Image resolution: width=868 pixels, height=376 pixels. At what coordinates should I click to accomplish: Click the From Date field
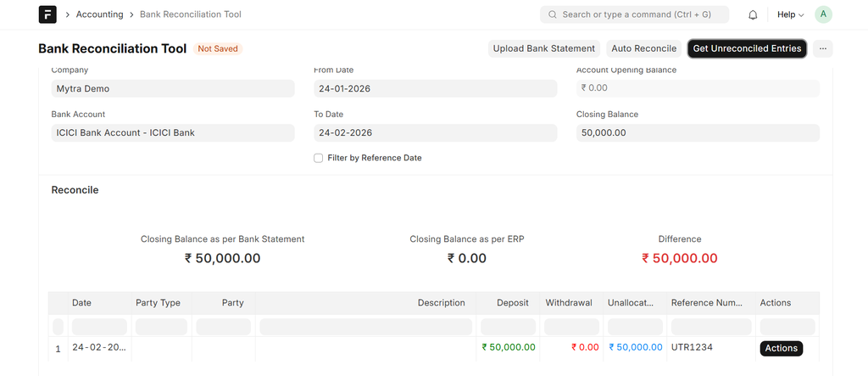tap(435, 88)
